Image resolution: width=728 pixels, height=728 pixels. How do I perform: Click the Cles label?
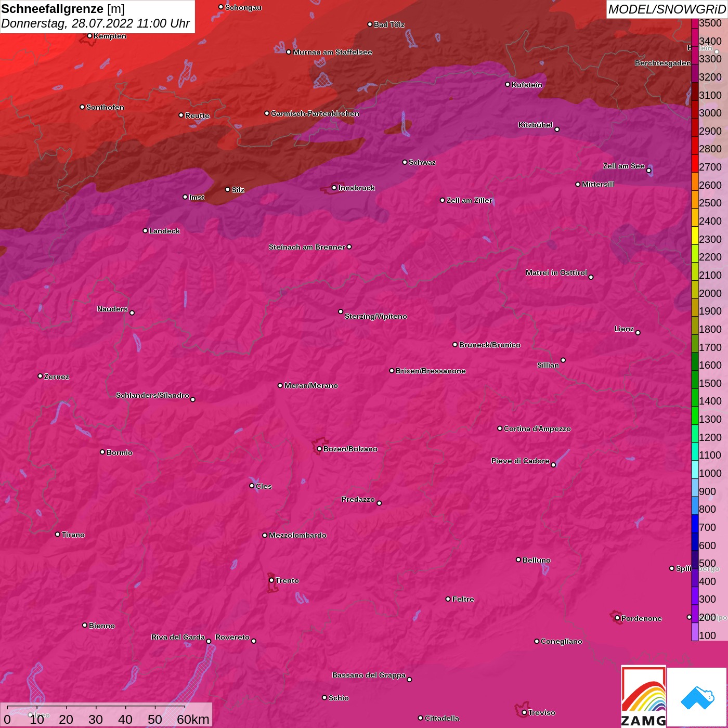coord(264,486)
